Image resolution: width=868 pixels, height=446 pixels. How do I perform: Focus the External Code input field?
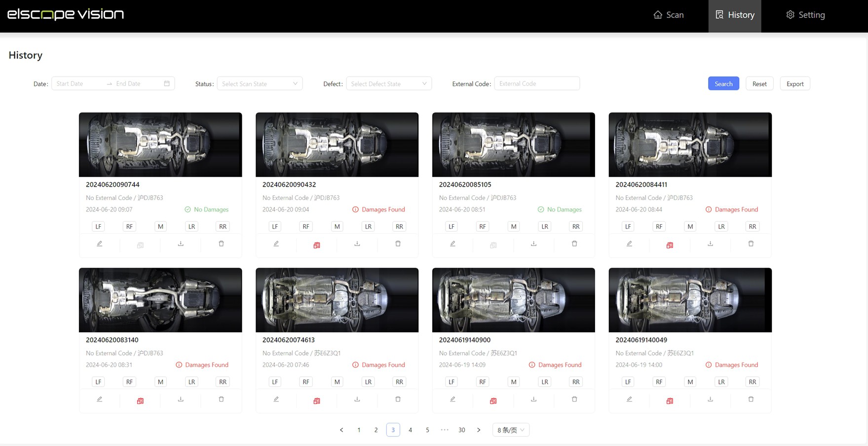537,83
